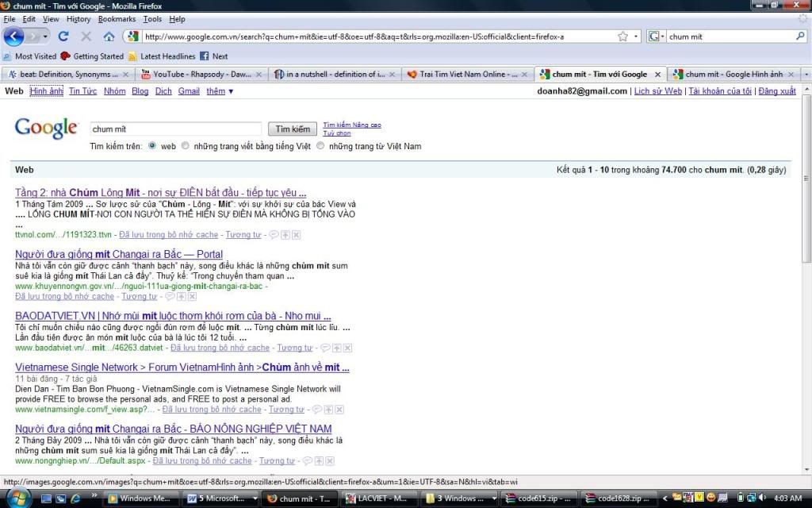Open the History menu
This screenshot has width=812, height=508.
point(79,19)
